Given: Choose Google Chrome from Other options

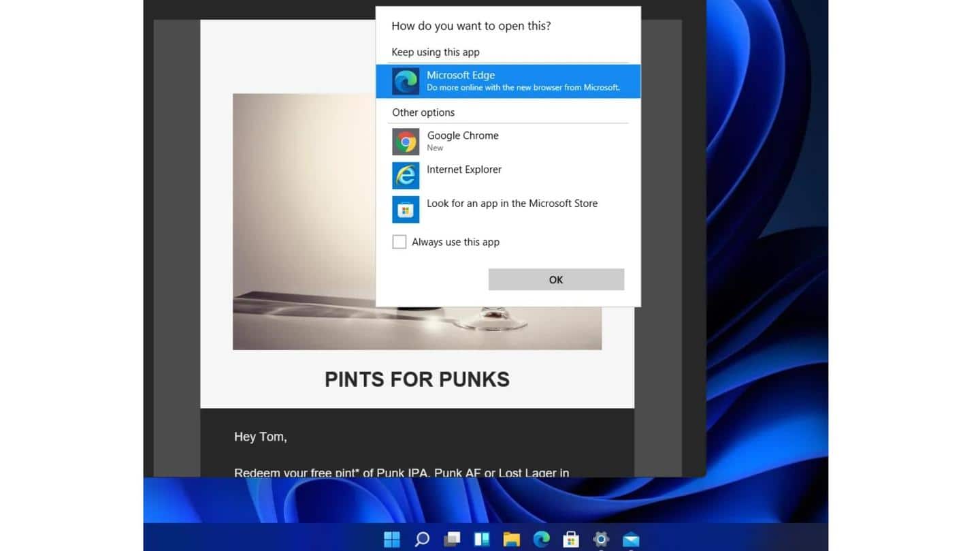Looking at the screenshot, I should tap(508, 142).
